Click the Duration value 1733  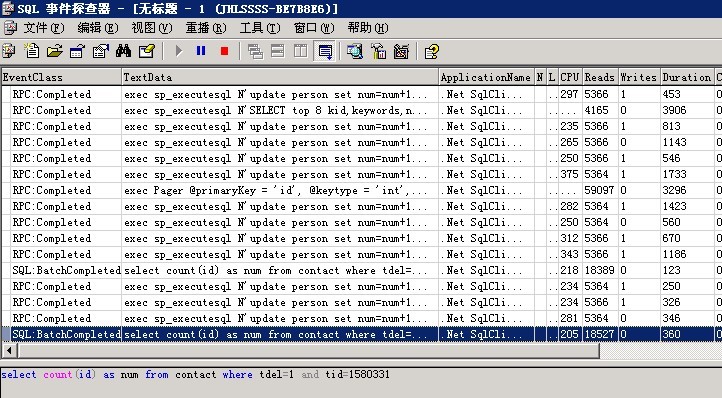[x=674, y=174]
